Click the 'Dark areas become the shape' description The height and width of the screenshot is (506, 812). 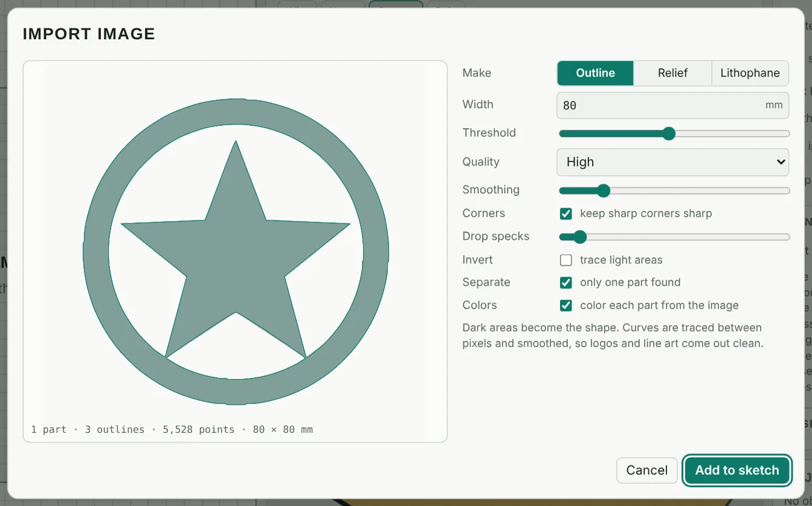click(x=612, y=336)
